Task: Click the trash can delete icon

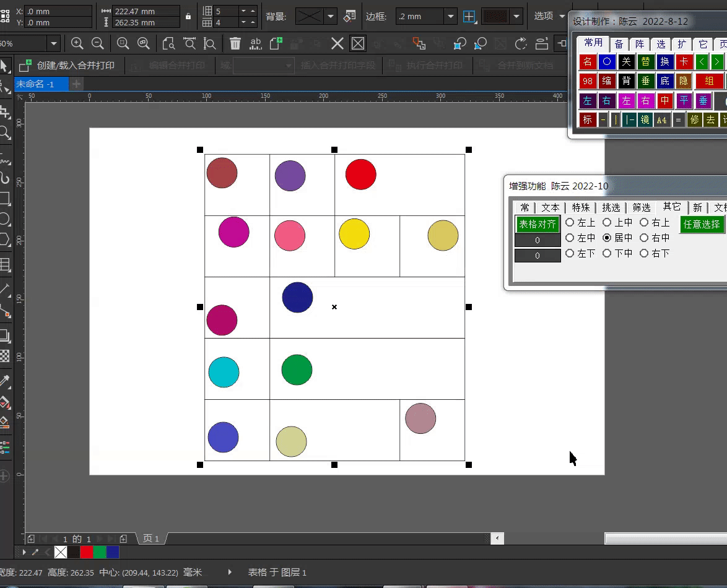Action: point(235,43)
